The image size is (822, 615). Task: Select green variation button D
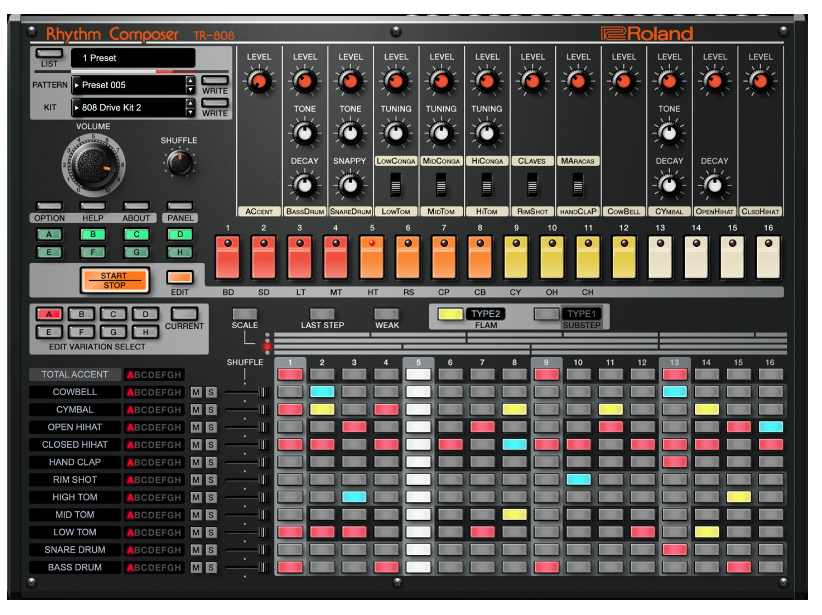[x=180, y=234]
